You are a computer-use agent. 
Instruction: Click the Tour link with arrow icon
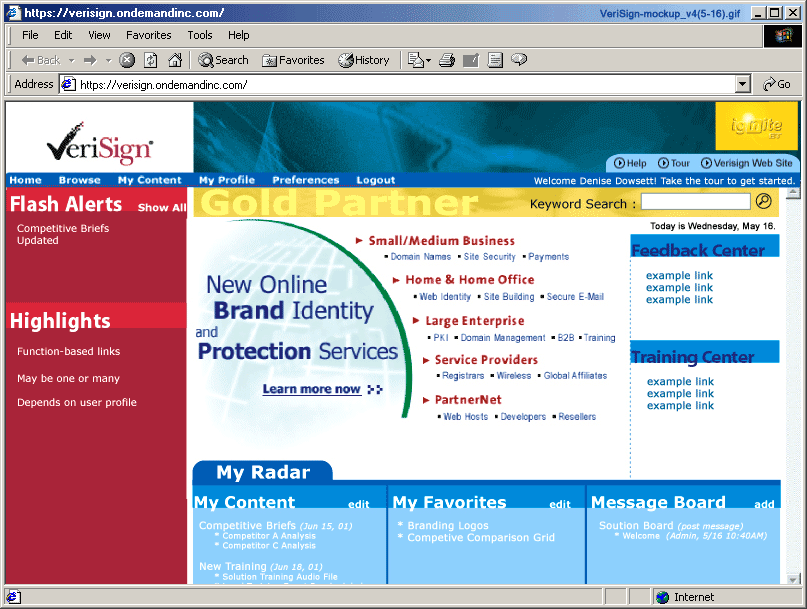click(x=674, y=163)
